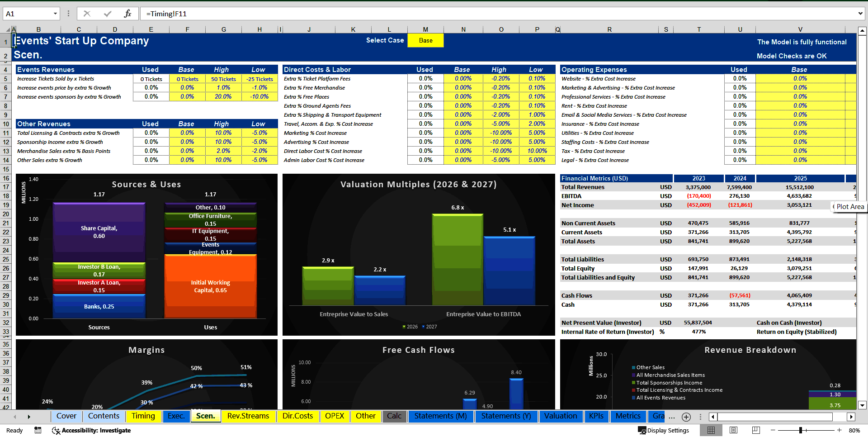
Task: Open Accessibility: Investigate status item
Action: coord(91,430)
